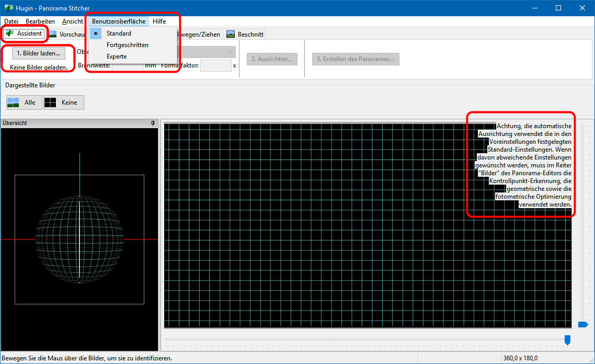Screen dimensions: 595x364
Task: Open the Beschnitt crop tab
Action: (245, 34)
